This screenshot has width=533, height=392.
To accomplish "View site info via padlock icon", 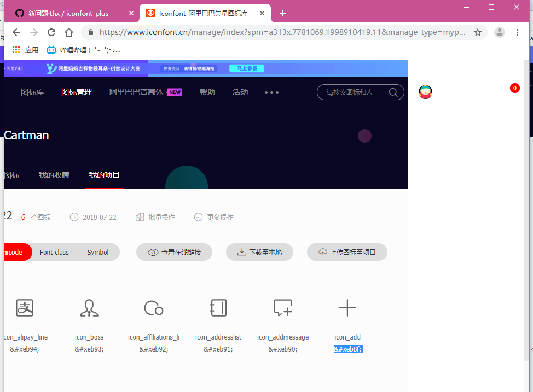I will click(90, 32).
